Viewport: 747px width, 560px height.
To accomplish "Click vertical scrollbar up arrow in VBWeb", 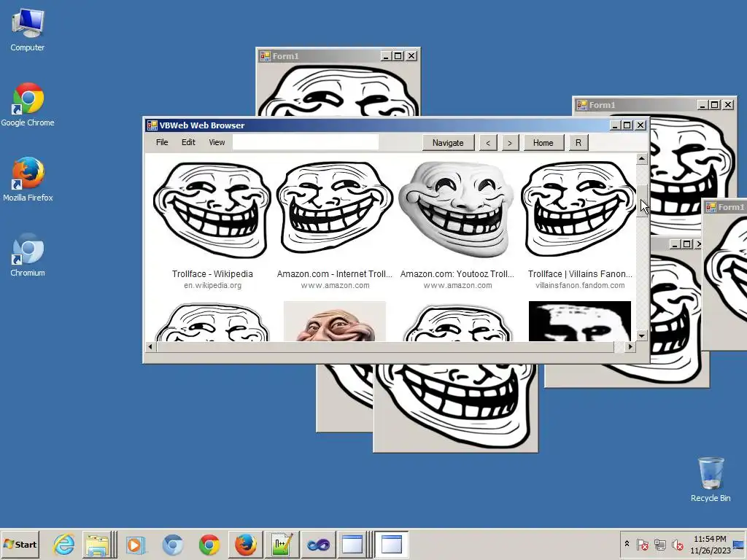I will (642, 158).
